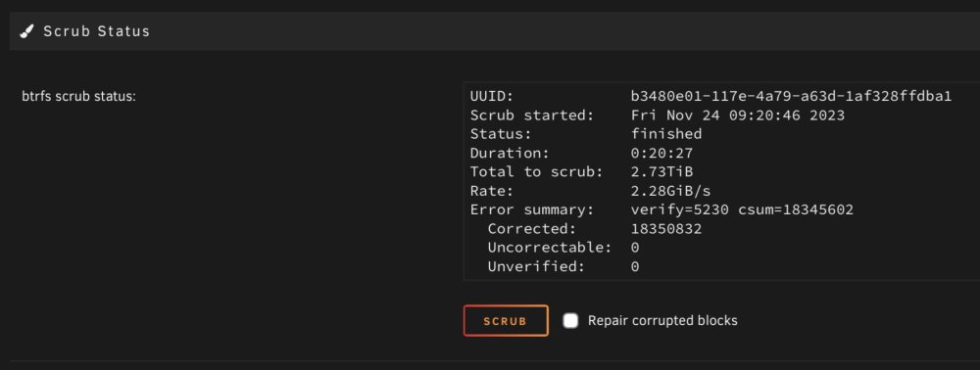
Task: Select the UUID value b3480e01-117e-4a79-a63d-1af328ffdba1
Action: tap(791, 97)
